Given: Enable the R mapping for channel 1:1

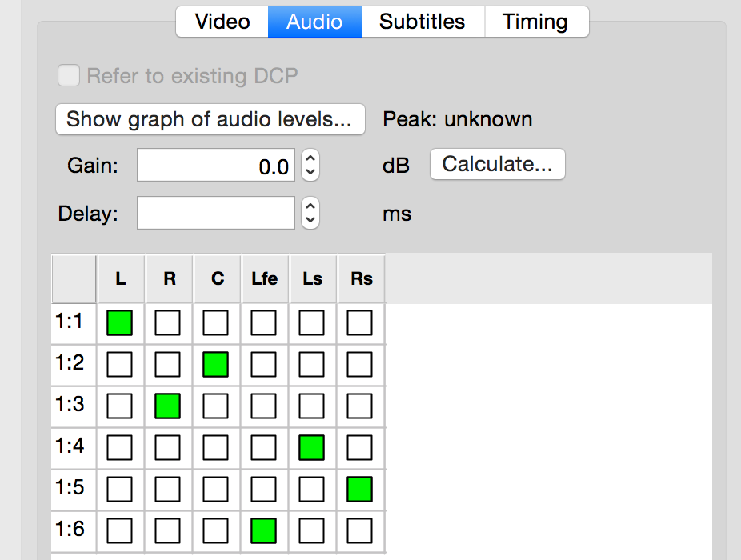Looking at the screenshot, I should [168, 322].
